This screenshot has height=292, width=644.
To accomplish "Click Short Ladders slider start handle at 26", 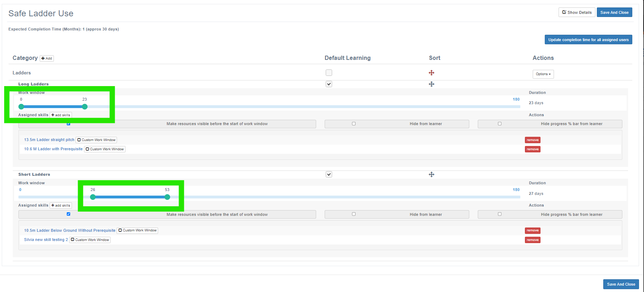I will (x=93, y=197).
